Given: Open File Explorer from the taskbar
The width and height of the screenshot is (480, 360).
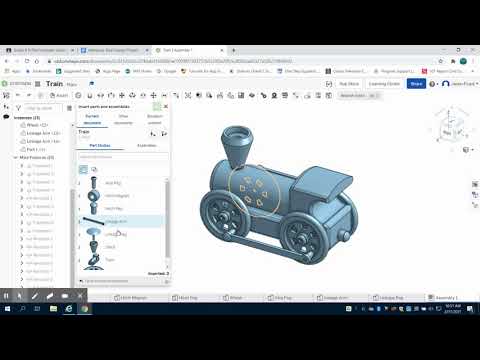Looking at the screenshot, I should coord(53,309).
